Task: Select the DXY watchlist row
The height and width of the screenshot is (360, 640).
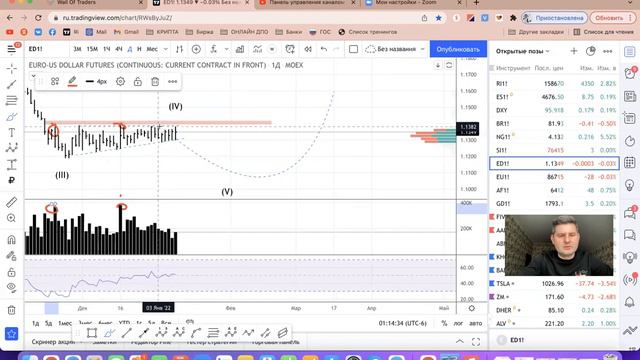Action: pos(554,110)
